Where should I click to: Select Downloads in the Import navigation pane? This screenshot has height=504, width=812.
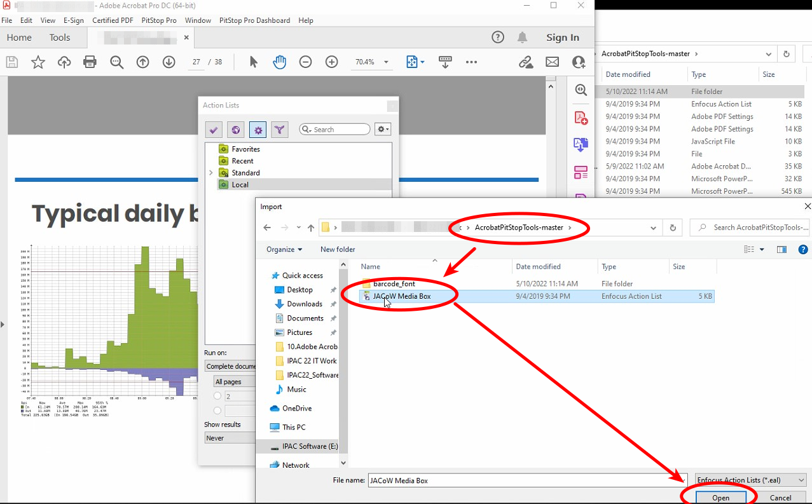(x=305, y=304)
